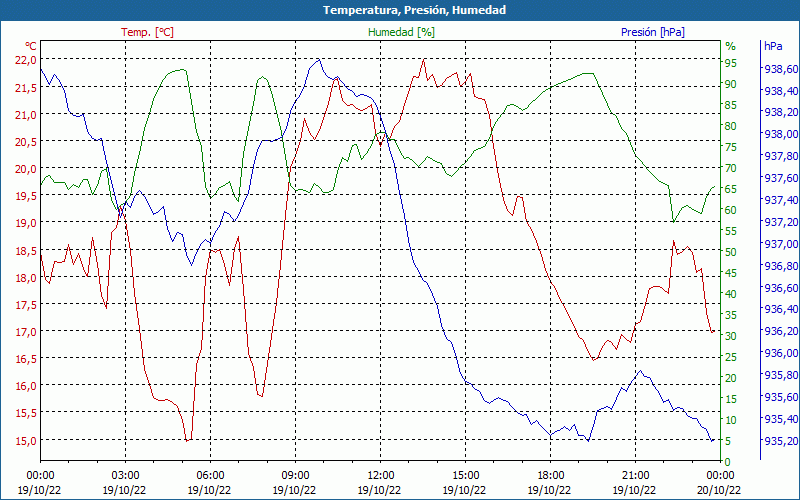Click the 12:00 time axis label
800x500 pixels.
click(380, 476)
